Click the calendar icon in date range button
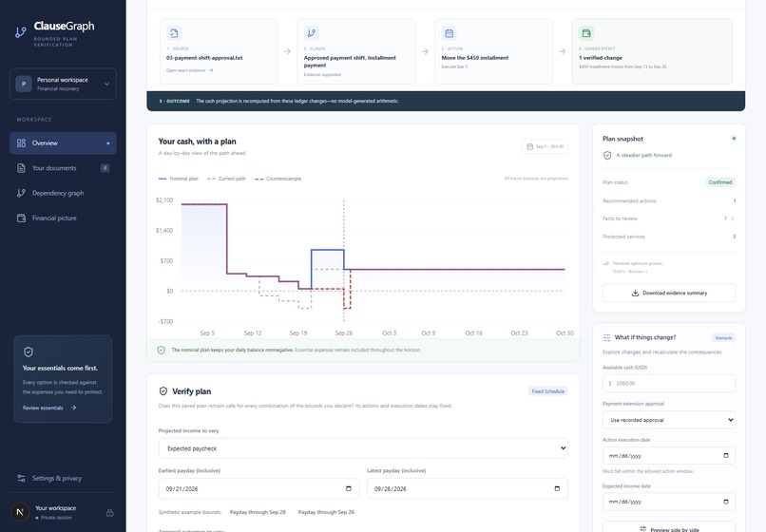766x532 pixels. pos(529,146)
